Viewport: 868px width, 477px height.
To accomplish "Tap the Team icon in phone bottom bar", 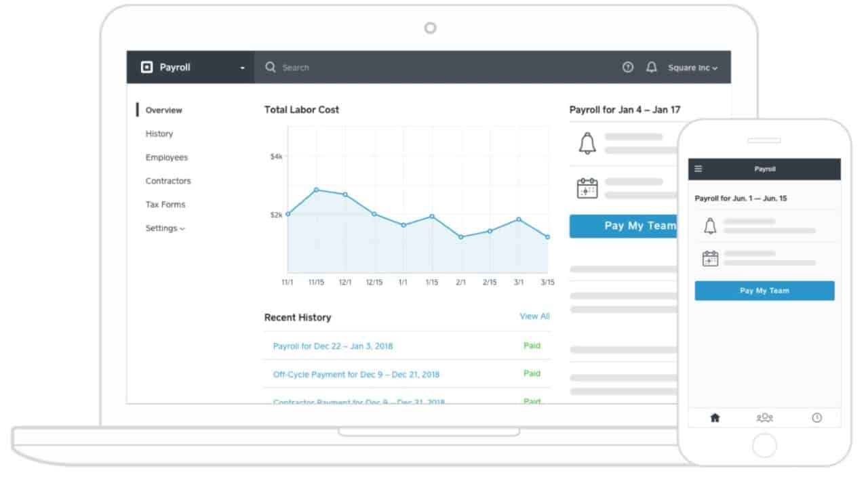I will 764,417.
